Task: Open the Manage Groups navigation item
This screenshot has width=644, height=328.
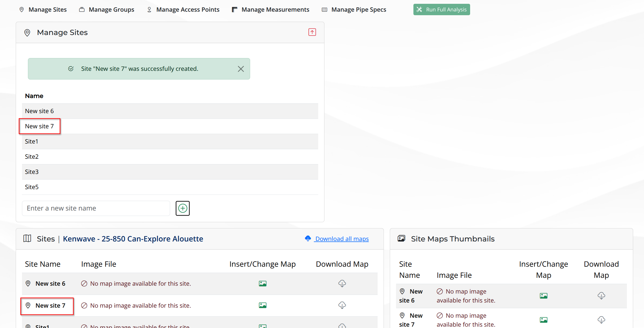Action: (107, 9)
